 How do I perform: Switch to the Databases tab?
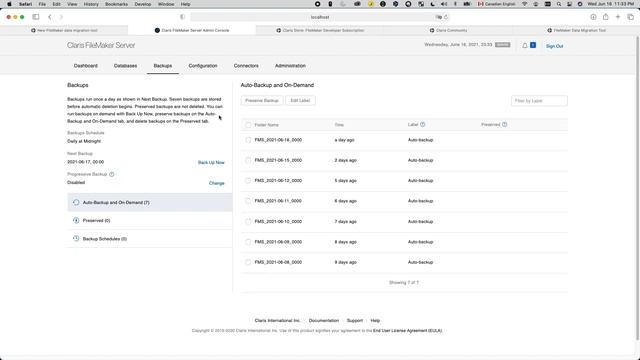point(125,66)
